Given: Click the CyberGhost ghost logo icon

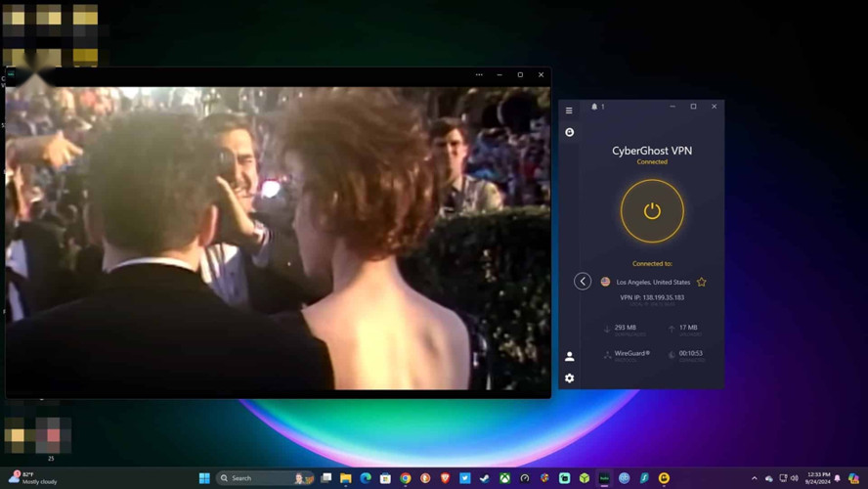Looking at the screenshot, I should (570, 132).
